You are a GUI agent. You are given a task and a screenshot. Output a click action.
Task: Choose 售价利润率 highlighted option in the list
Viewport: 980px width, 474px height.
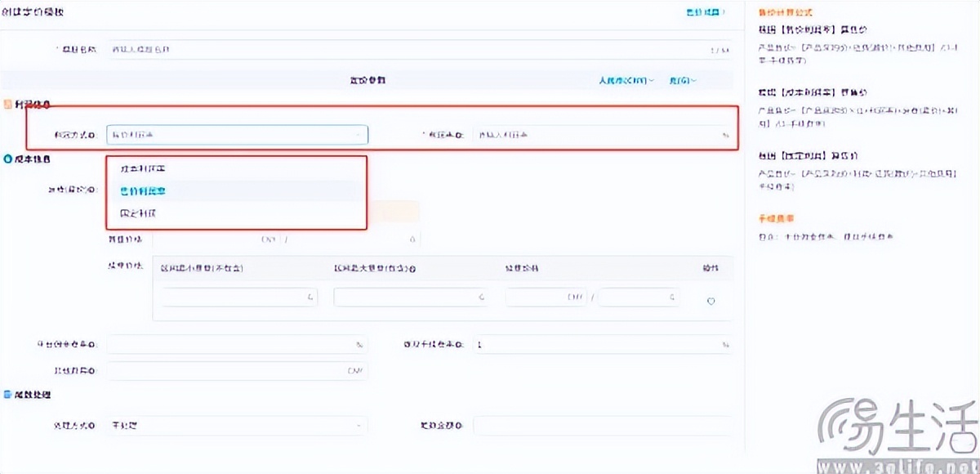(236, 190)
